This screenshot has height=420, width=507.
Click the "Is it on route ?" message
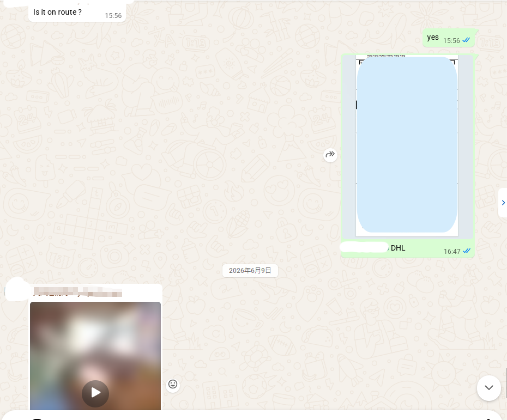coord(57,13)
